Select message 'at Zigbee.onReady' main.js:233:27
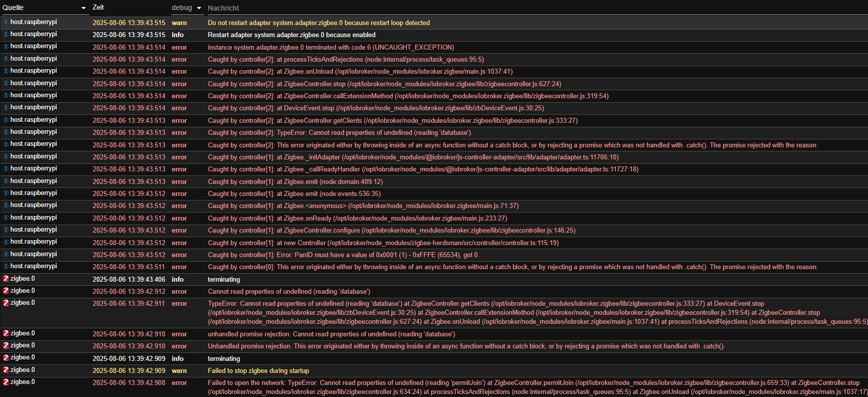868x397 pixels. point(358,218)
